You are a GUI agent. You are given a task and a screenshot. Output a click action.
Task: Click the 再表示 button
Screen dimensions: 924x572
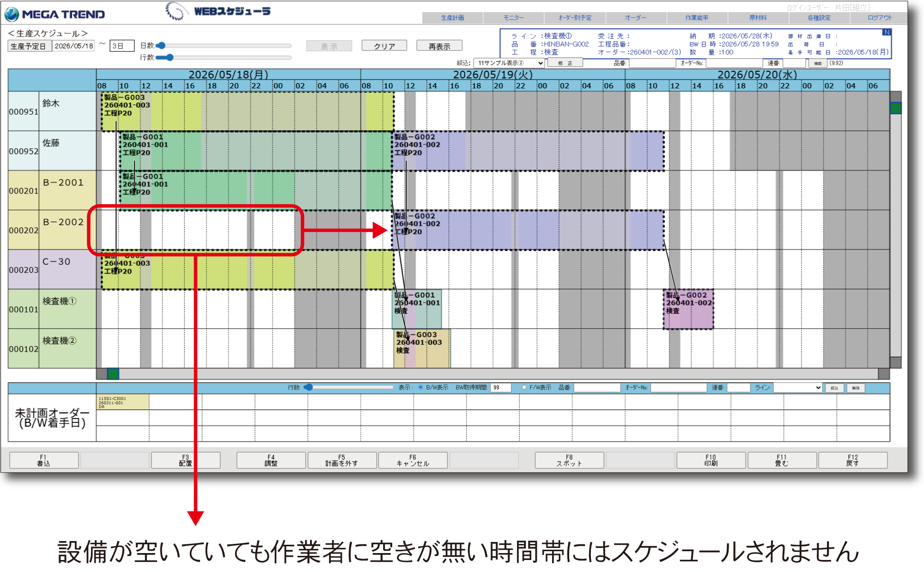(x=439, y=46)
